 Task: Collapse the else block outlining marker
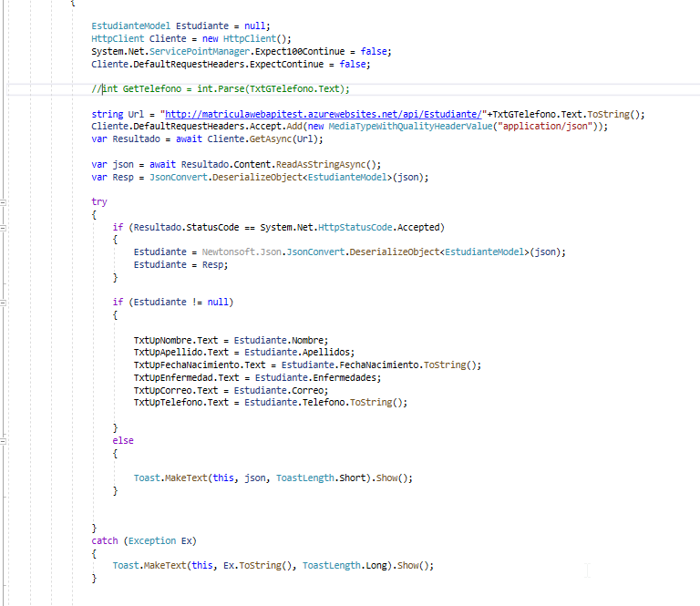pos(3,441)
